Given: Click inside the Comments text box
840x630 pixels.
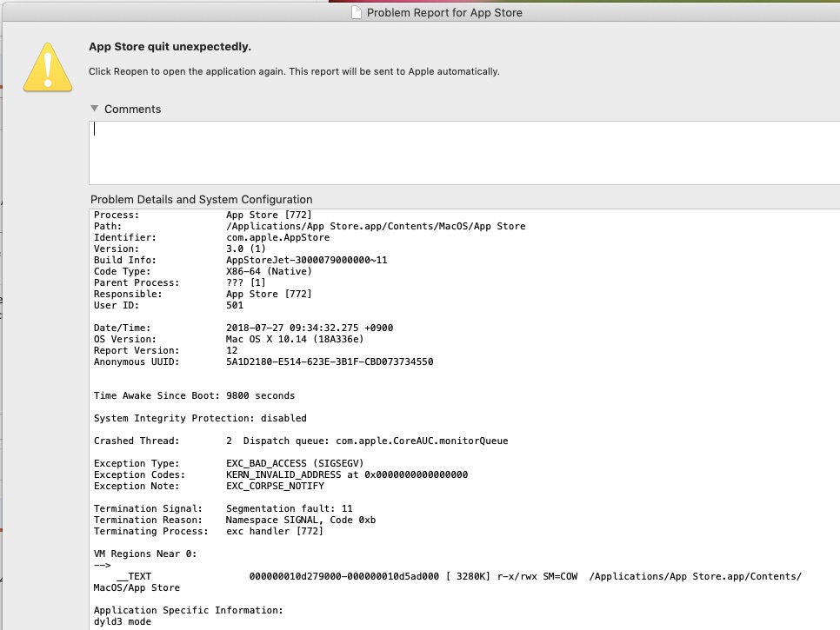Looking at the screenshot, I should click(x=464, y=153).
